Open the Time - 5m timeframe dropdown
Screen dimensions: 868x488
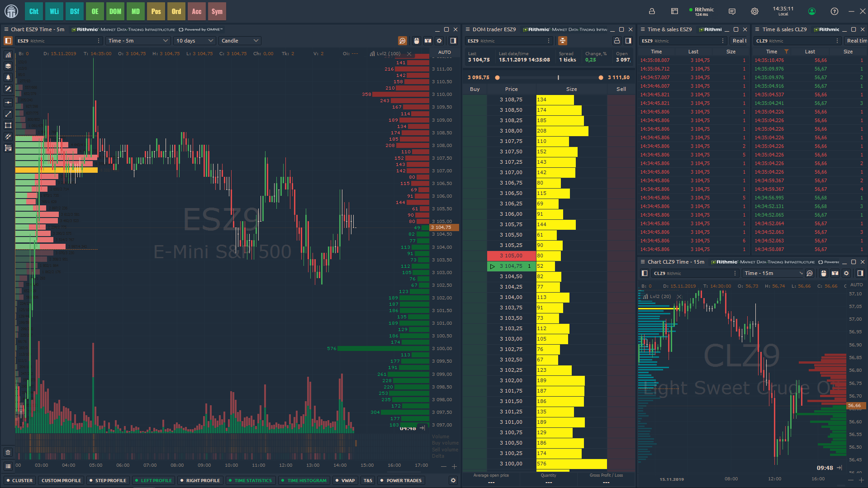click(x=138, y=41)
